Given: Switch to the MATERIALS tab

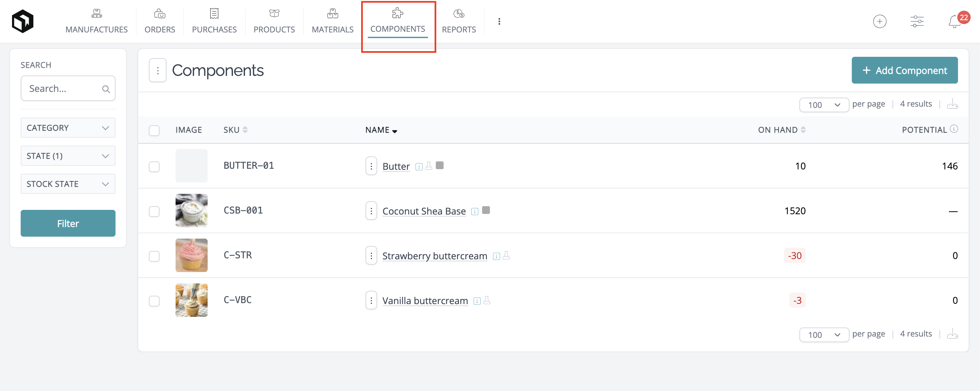Looking at the screenshot, I should 332,22.
